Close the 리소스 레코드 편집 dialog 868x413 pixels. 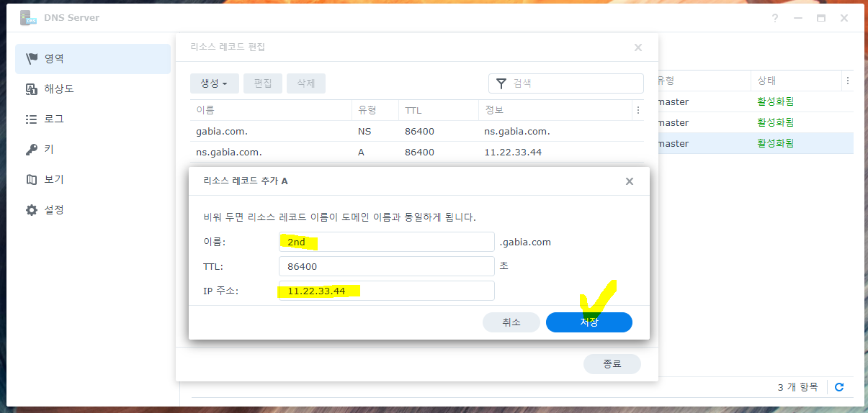tap(637, 47)
